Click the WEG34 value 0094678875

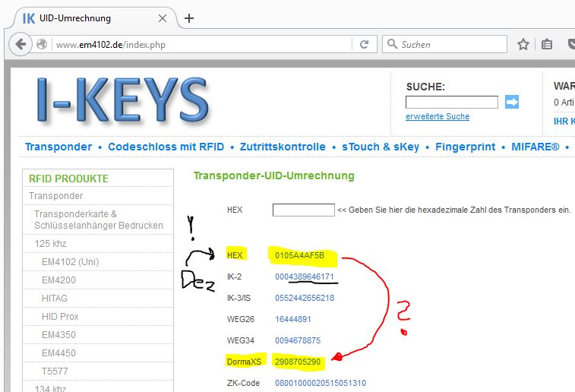tap(298, 340)
